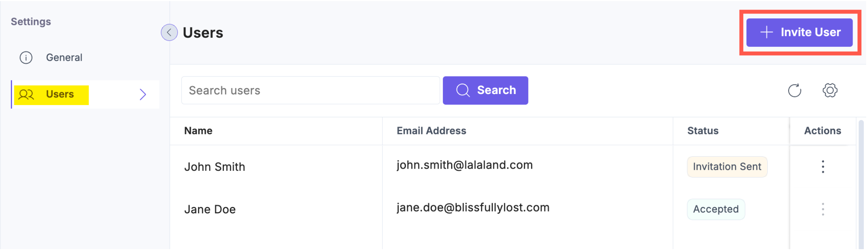Viewport: 868px width, 251px height.
Task: Click the plus icon on Invite User
Action: coord(766,32)
